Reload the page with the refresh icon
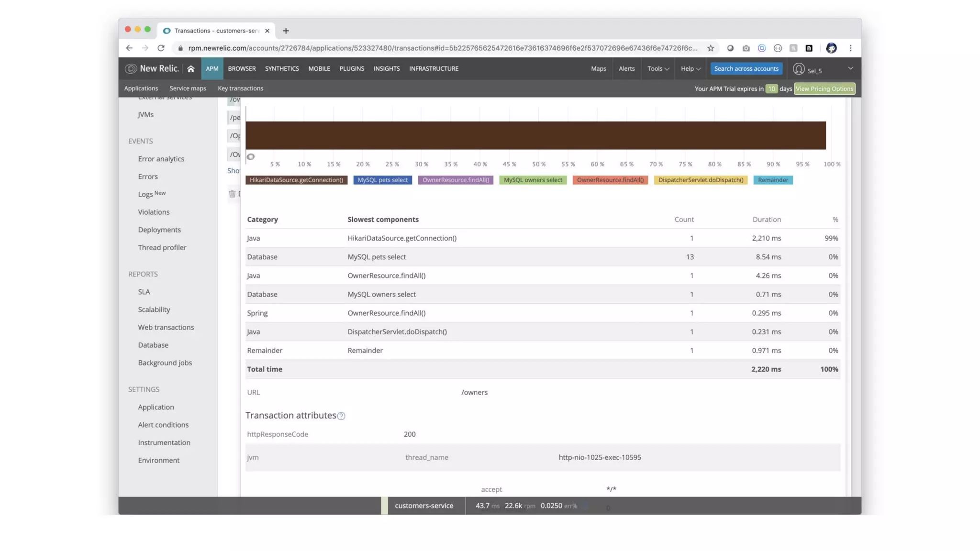This screenshot has height=551, width=980. [161, 48]
